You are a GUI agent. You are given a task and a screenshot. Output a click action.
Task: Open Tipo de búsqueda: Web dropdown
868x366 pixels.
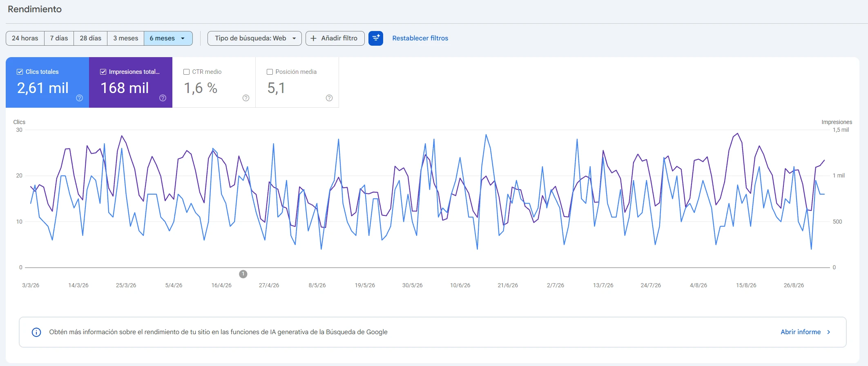point(254,38)
